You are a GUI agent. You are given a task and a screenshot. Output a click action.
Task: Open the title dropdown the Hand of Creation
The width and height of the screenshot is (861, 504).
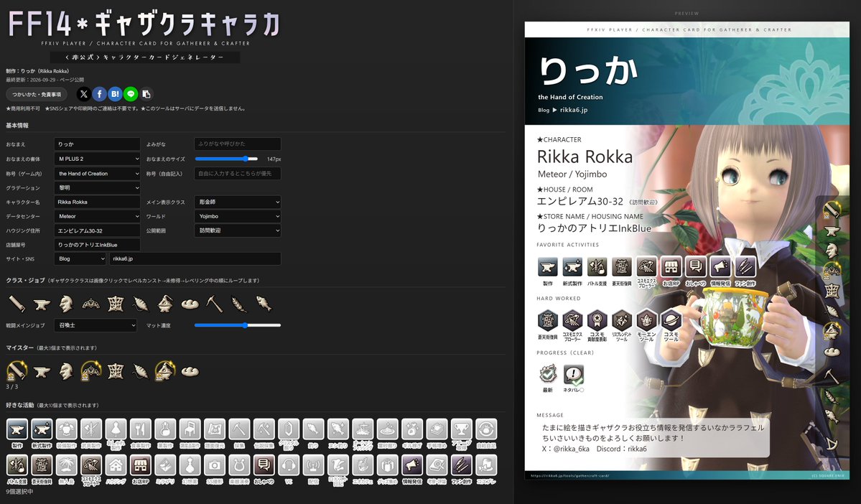pyautogui.click(x=97, y=174)
